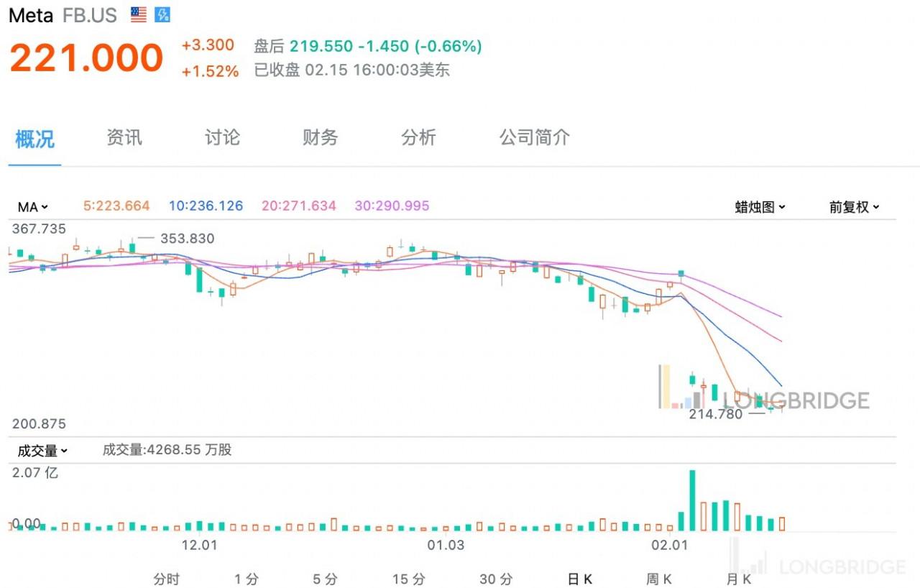The height and width of the screenshot is (588, 920).
Task: Select the 月 K monthly chart
Action: [738, 579]
